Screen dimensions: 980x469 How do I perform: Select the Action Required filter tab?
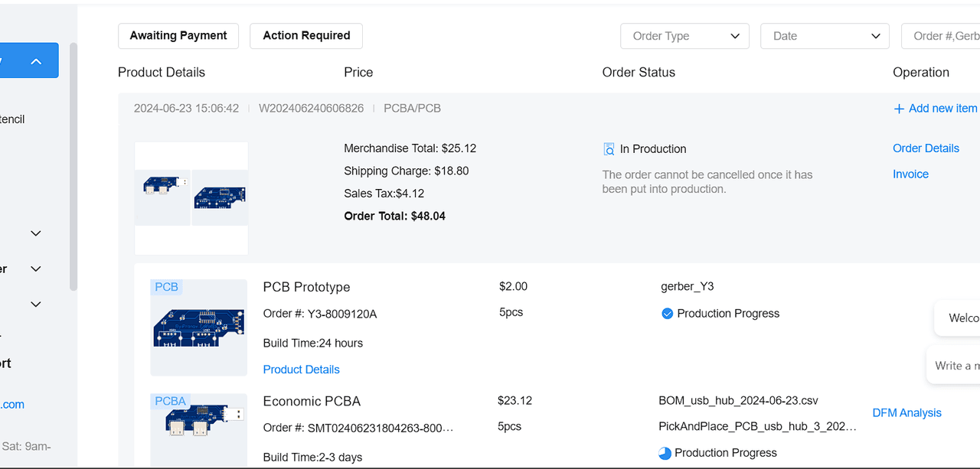(306, 36)
